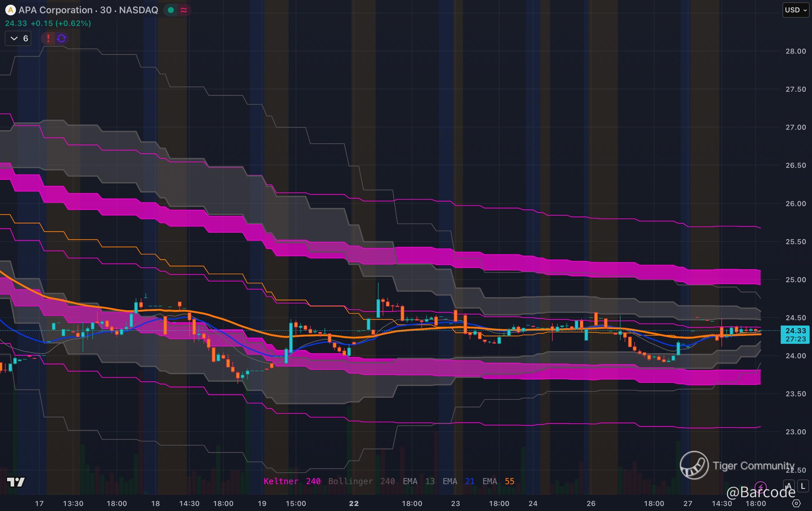
Task: Toggle auto scale A button
Action: pos(789,486)
